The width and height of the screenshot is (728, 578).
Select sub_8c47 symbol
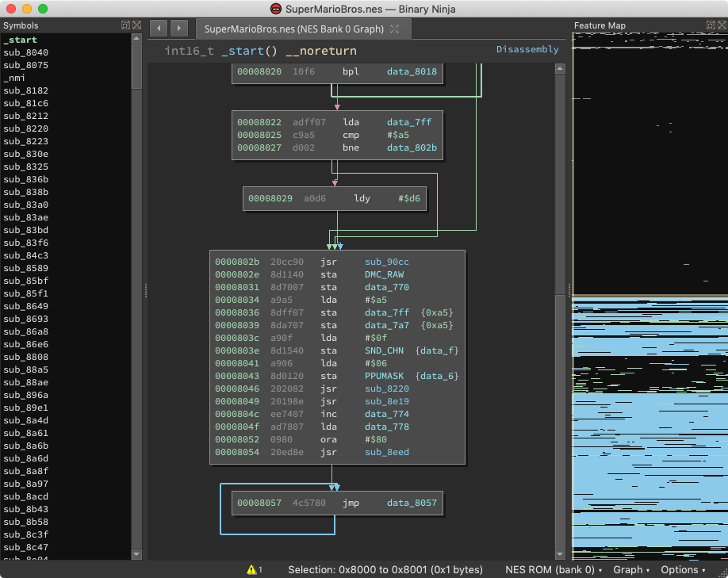click(x=25, y=547)
